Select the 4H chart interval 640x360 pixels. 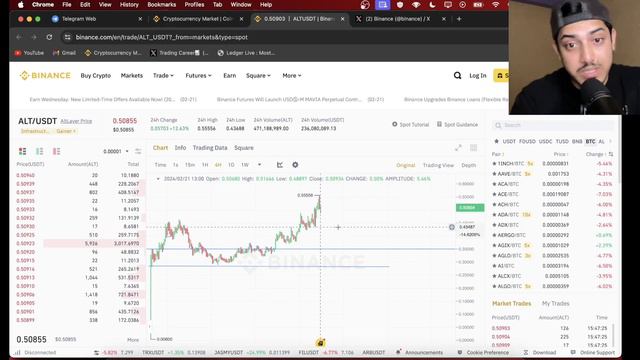tap(218, 165)
